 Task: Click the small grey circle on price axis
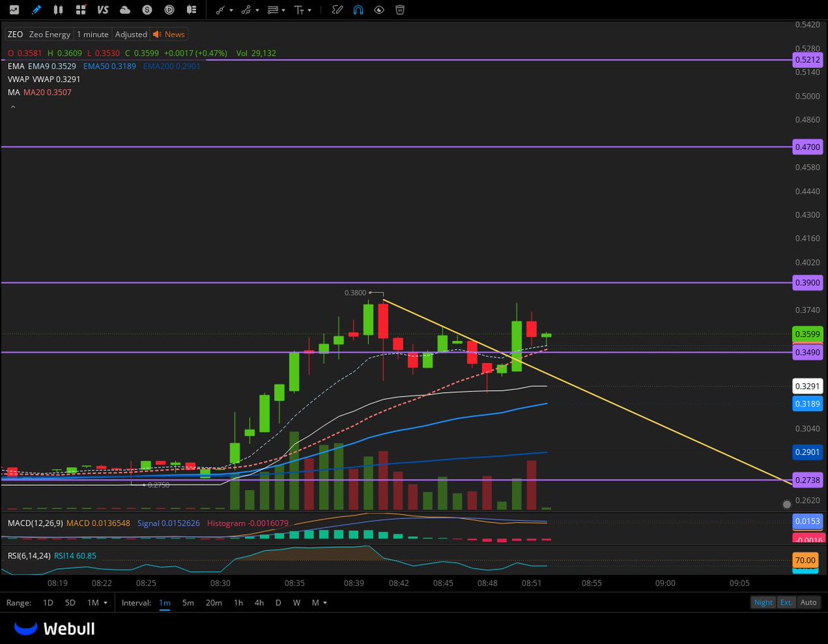787,505
